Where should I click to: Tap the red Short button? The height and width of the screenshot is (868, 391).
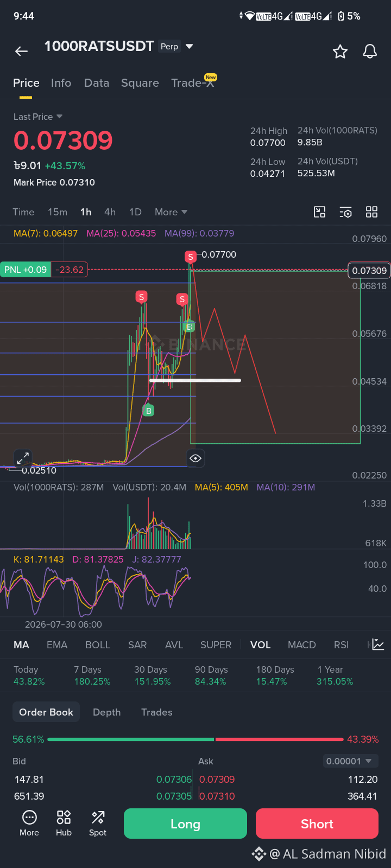click(317, 824)
